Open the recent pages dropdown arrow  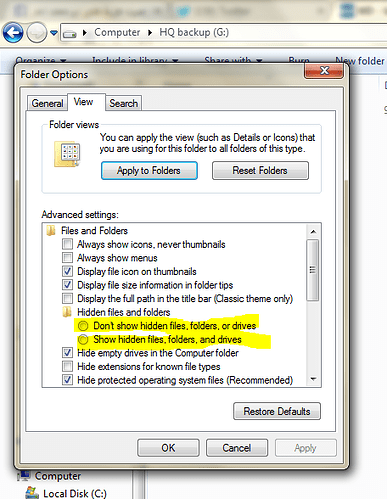point(54,33)
